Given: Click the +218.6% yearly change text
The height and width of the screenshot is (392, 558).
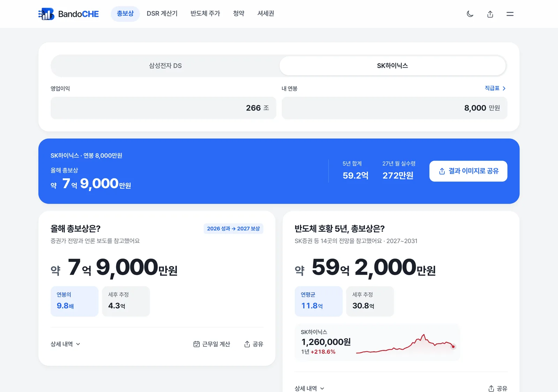Looking at the screenshot, I should pos(323,352).
